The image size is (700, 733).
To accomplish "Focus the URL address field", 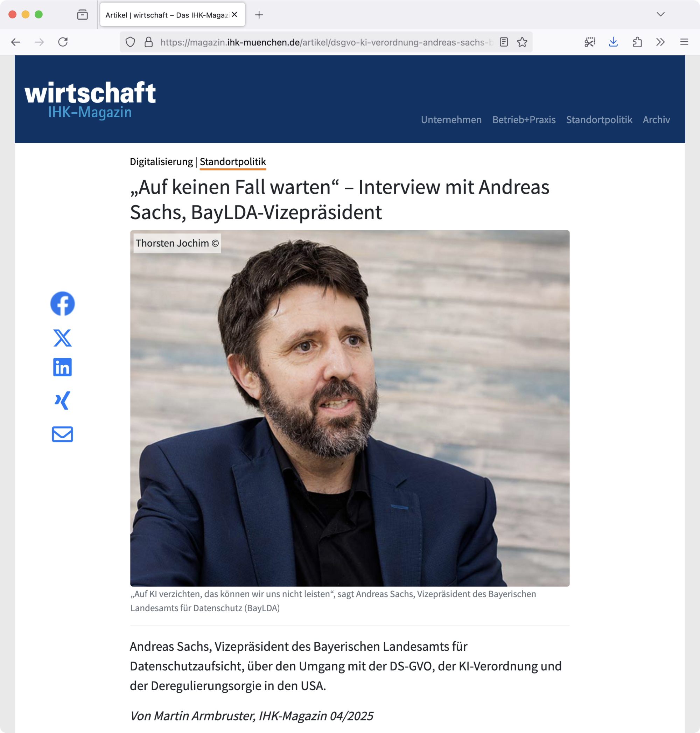I will (x=326, y=42).
